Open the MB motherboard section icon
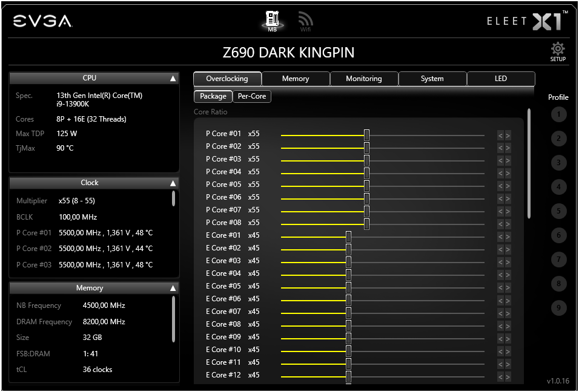The height and width of the screenshot is (392, 579). click(272, 21)
